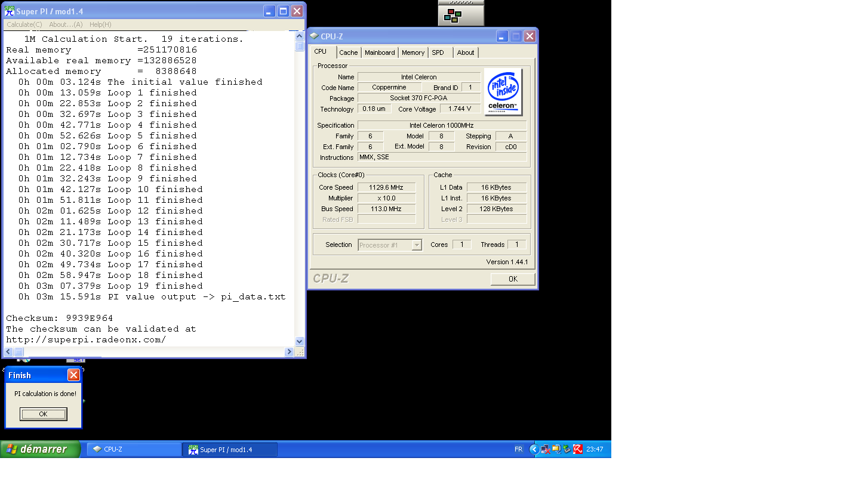The image size is (868, 501).
Task: Switch to CPU-Z taskbar button
Action: [x=134, y=450]
